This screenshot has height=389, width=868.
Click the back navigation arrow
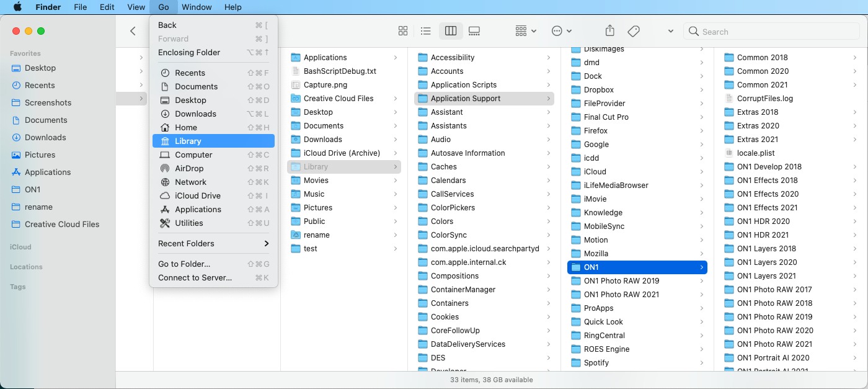click(x=133, y=31)
